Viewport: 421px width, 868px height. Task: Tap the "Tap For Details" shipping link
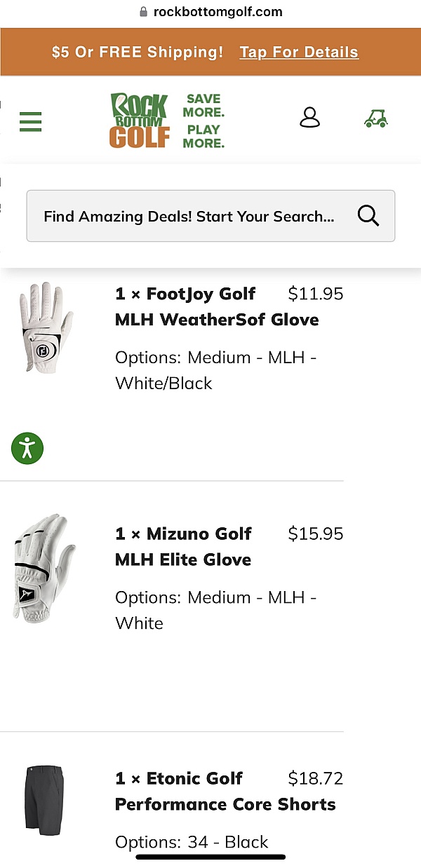pos(299,53)
